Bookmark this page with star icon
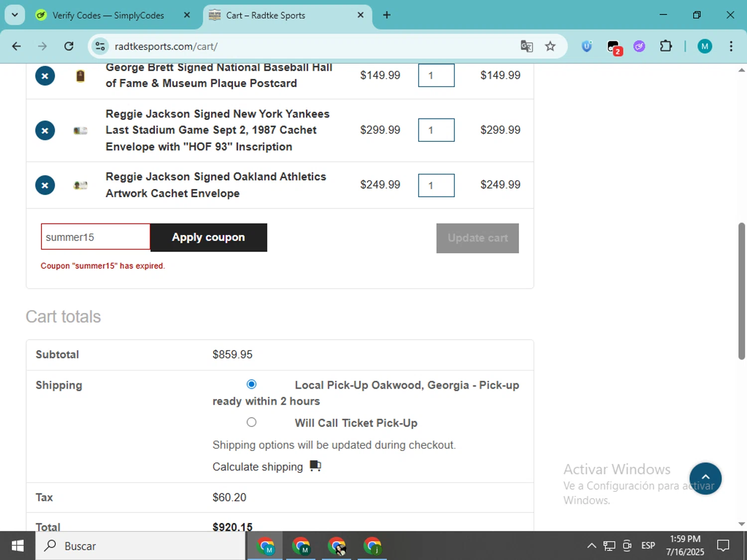Image resolution: width=747 pixels, height=560 pixels. tap(550, 46)
